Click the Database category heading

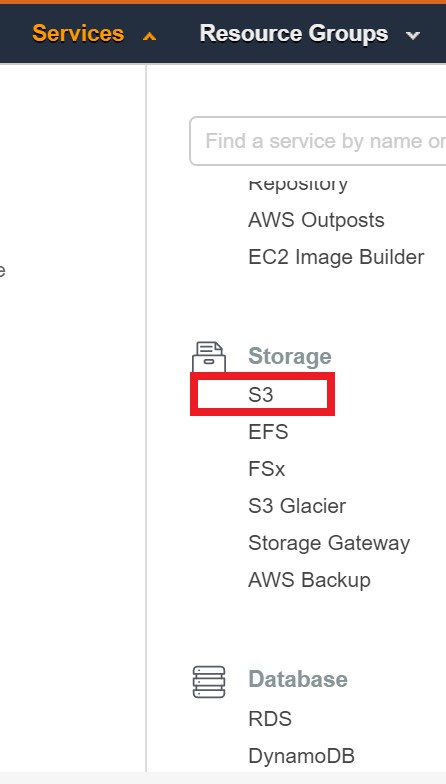click(x=298, y=679)
